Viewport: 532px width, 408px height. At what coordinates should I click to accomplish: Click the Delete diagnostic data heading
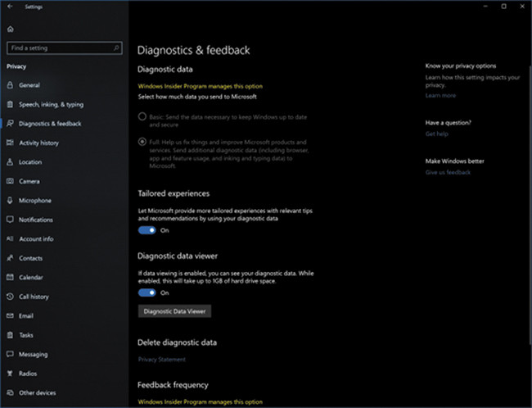177,342
